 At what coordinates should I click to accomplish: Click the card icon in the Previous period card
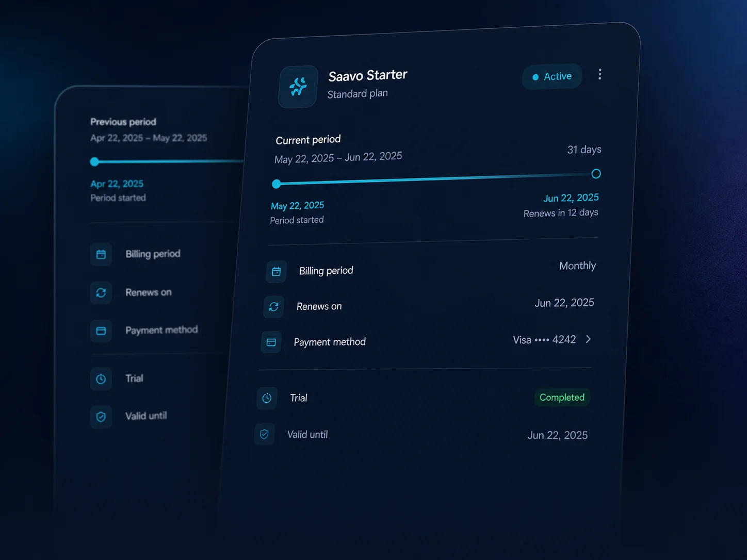[x=101, y=331]
